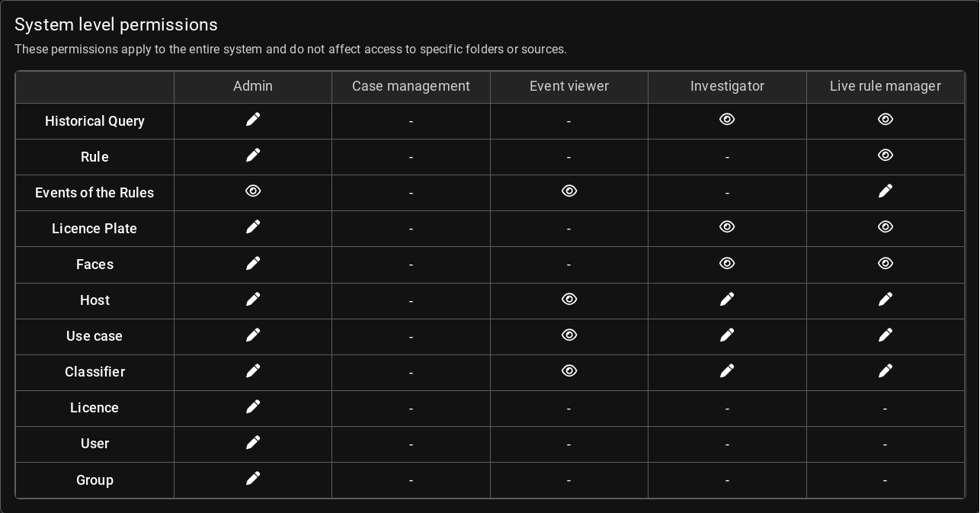This screenshot has height=513, width=980.
Task: Click Admin edit icon in Licence row
Action: [253, 407]
